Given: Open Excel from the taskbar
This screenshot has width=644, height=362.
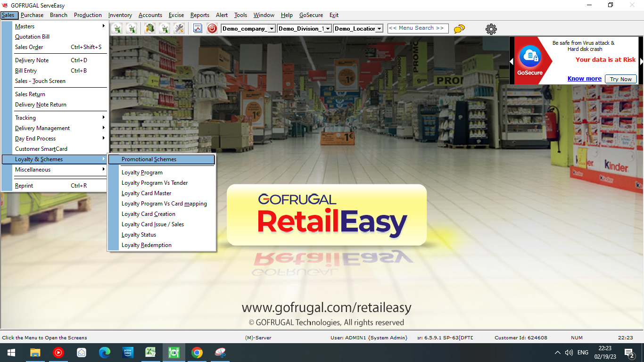Looking at the screenshot, I should (150, 353).
